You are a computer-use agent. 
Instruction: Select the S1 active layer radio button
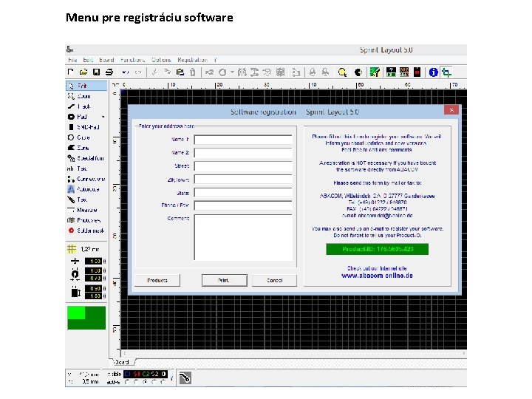click(x=136, y=382)
